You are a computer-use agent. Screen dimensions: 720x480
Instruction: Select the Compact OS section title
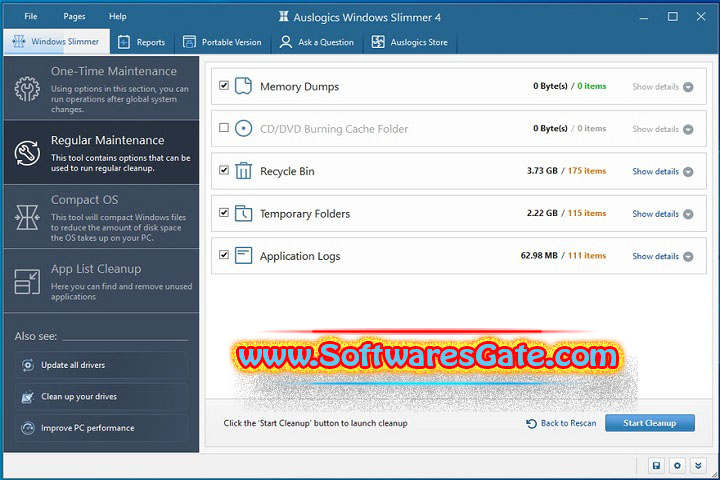tap(84, 200)
